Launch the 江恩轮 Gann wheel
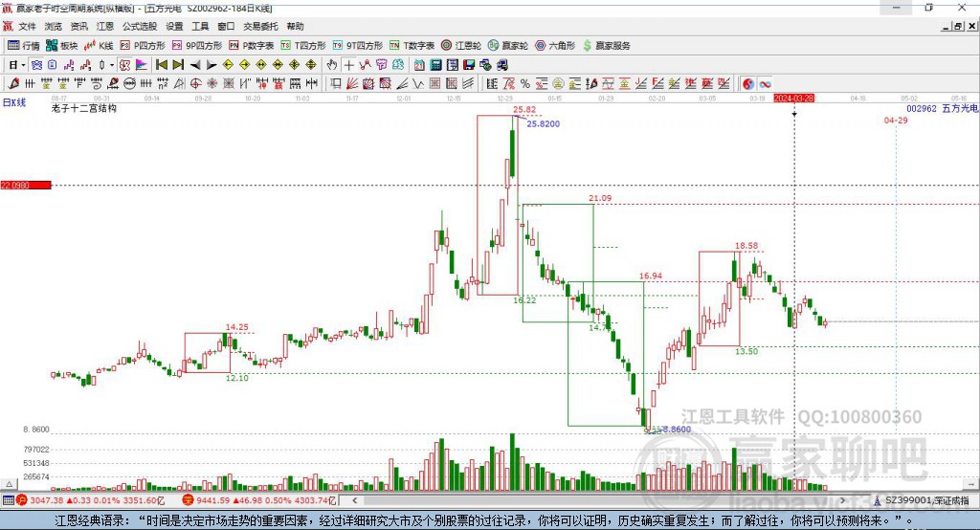The width and height of the screenshot is (980, 530). pos(461,46)
